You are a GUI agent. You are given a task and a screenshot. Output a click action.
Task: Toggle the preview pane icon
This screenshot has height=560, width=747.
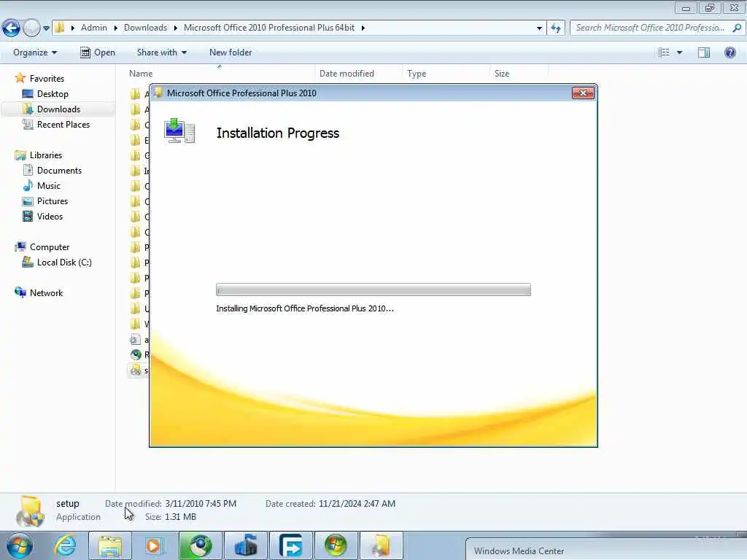click(704, 52)
